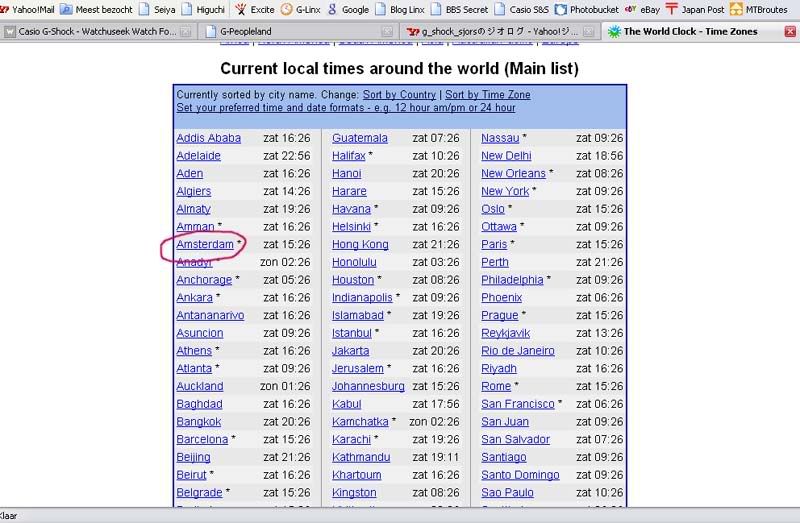Switch to the G-Peopleland tab
The width and height of the screenshot is (800, 523).
[x=298, y=32]
